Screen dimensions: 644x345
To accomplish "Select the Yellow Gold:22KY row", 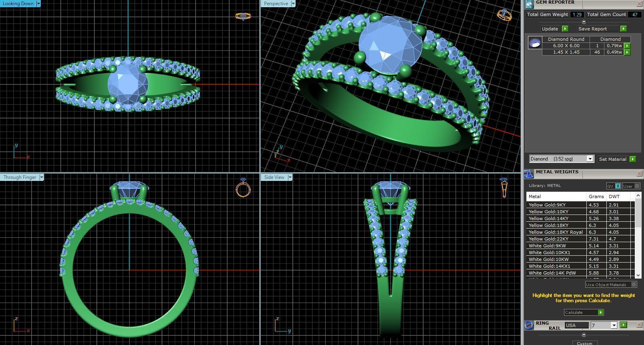I will pos(580,239).
